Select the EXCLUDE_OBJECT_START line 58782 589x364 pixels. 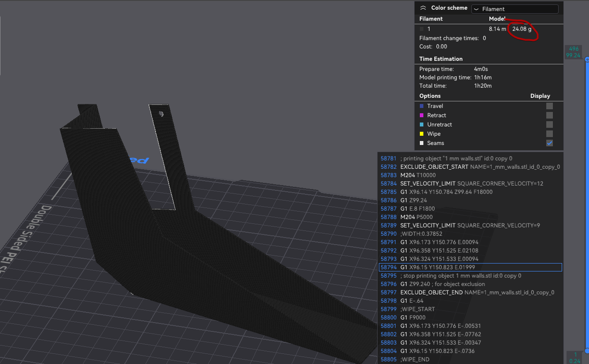470,167
